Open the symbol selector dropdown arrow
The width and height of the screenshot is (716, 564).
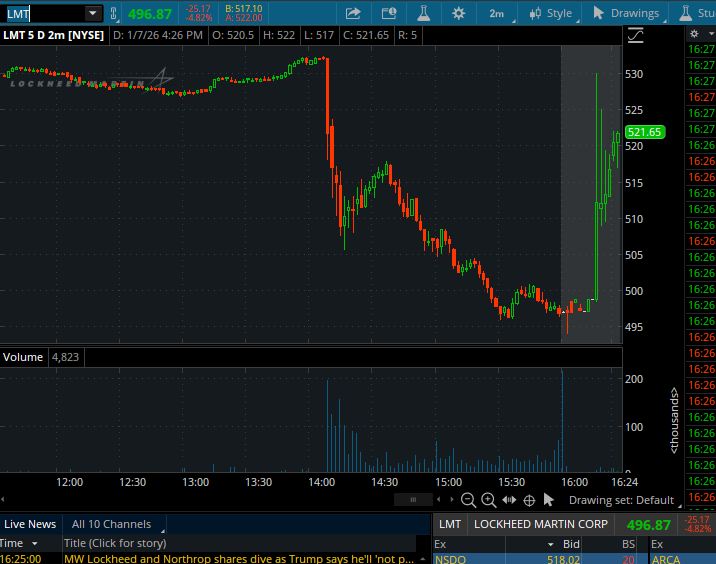(93, 13)
